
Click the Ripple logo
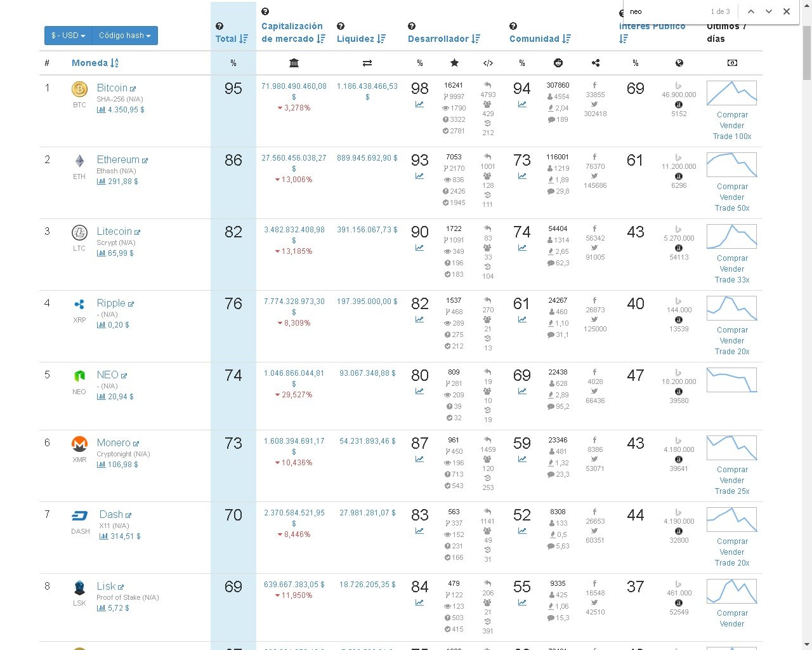point(79,305)
